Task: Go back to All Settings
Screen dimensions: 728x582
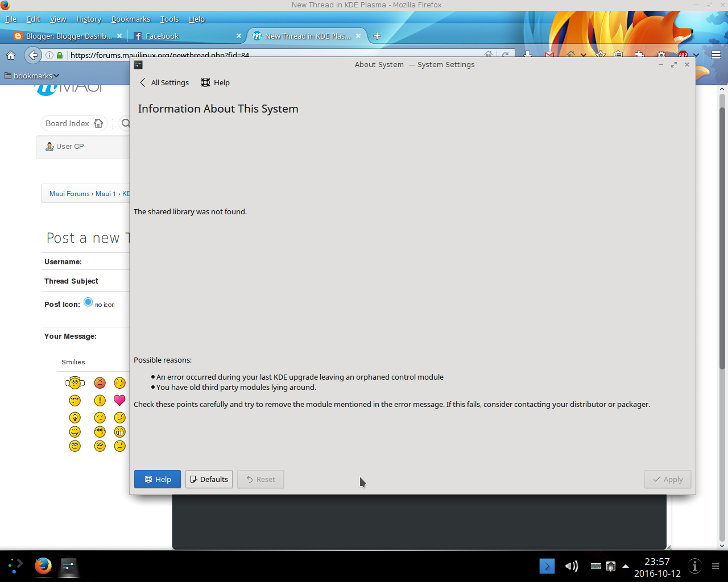Action: point(164,82)
